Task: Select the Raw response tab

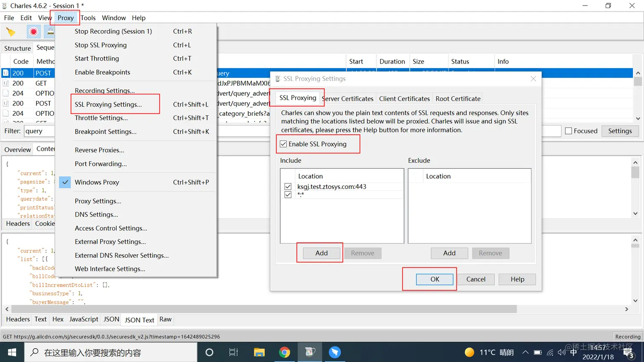Action: 165,319
